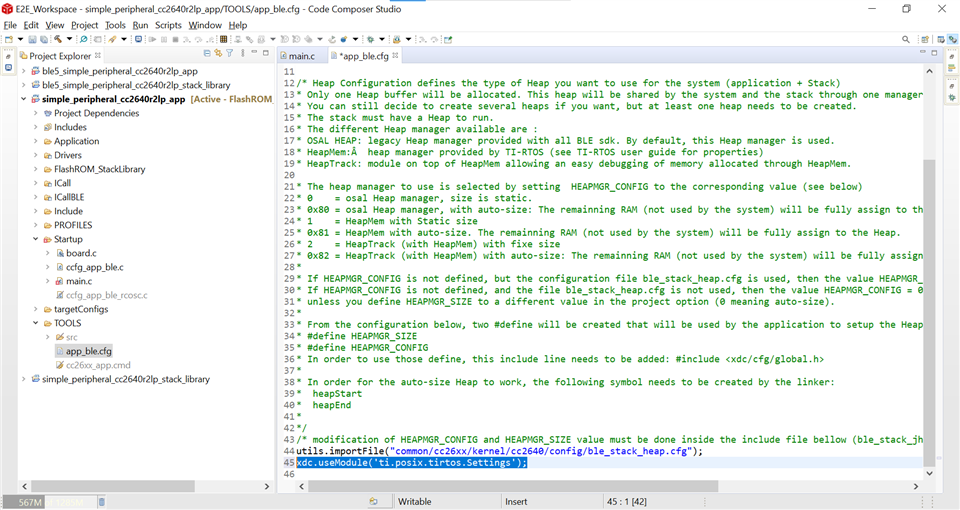
Task: Select the *app_ble.cfg editor tab
Action: point(364,56)
